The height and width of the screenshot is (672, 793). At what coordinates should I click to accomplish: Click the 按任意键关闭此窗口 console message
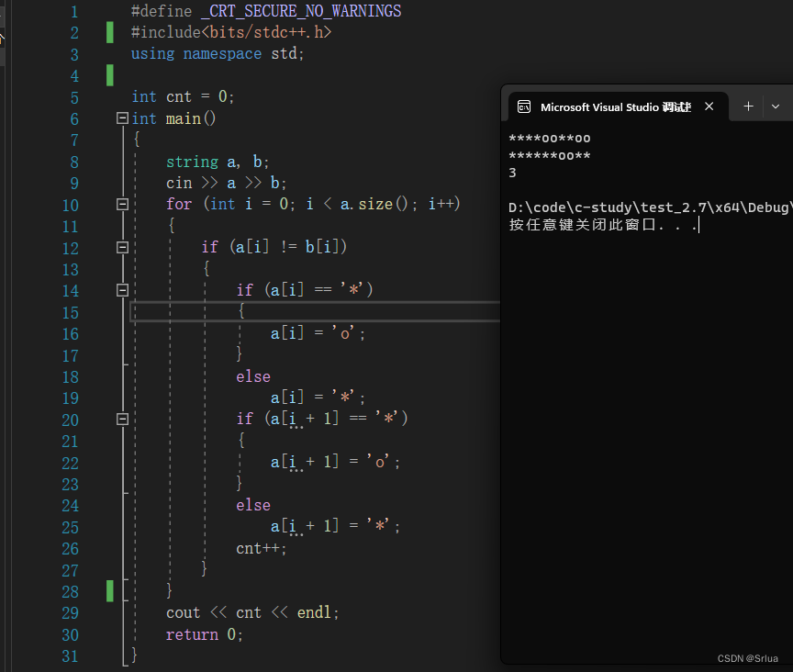point(603,225)
